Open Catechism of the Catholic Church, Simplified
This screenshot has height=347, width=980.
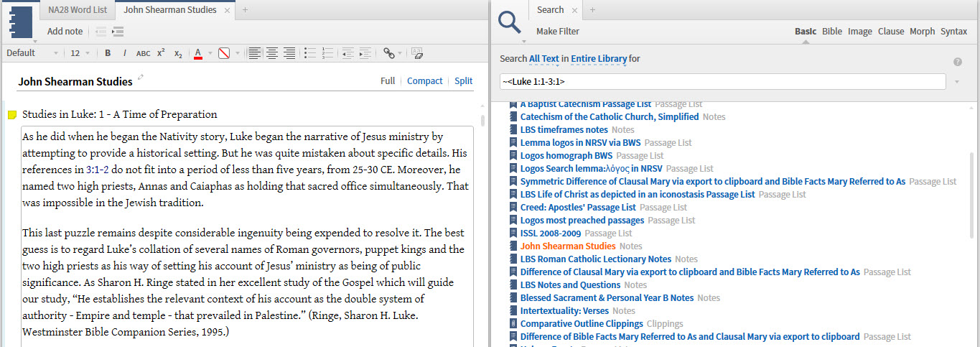tap(610, 117)
